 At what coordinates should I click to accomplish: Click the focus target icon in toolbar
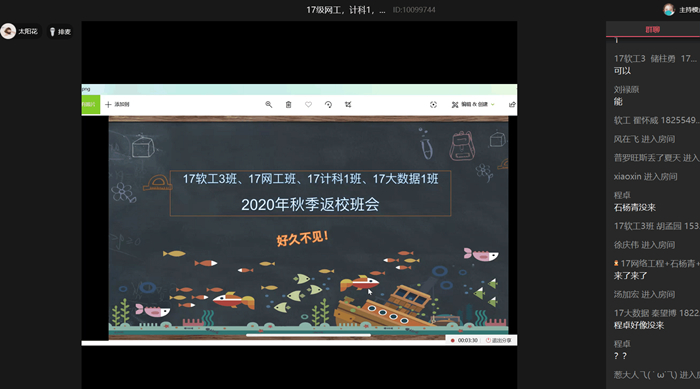pyautogui.click(x=433, y=105)
